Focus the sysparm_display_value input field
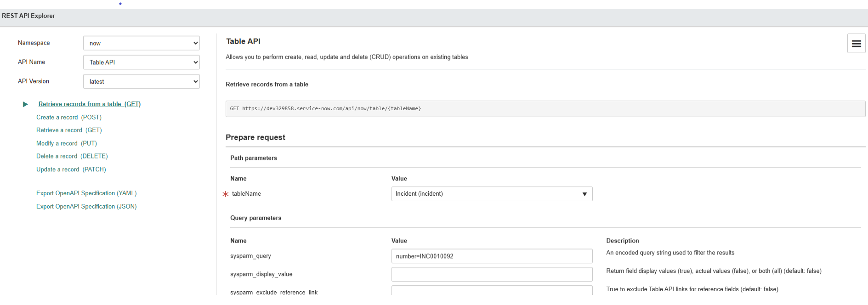 click(491, 274)
